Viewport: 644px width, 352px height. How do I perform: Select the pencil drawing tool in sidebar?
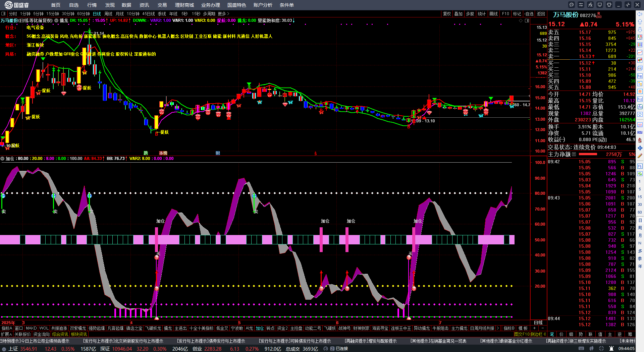(640, 156)
